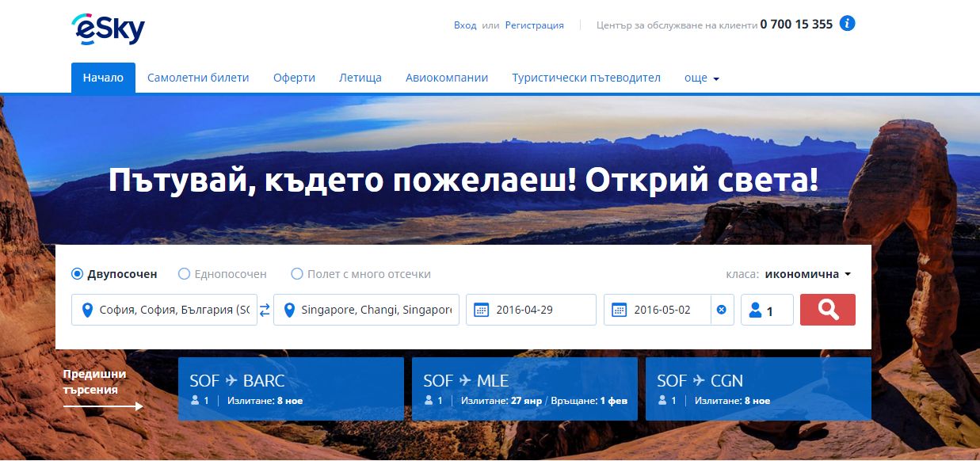Click the blue info icon near phone number

click(847, 24)
